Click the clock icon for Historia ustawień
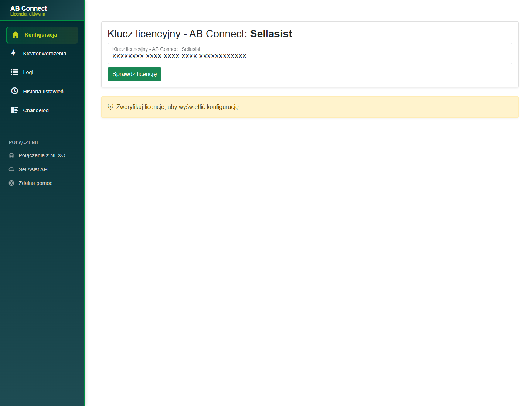The height and width of the screenshot is (406, 532). pos(14,91)
